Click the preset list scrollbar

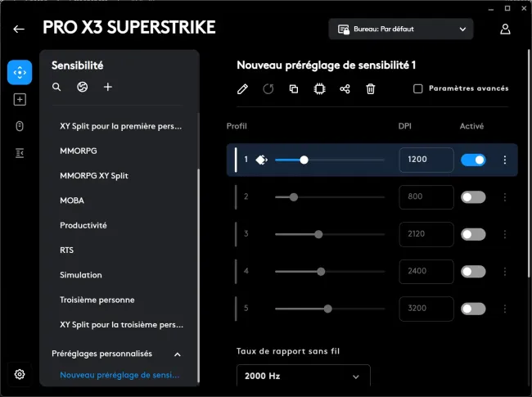198,275
